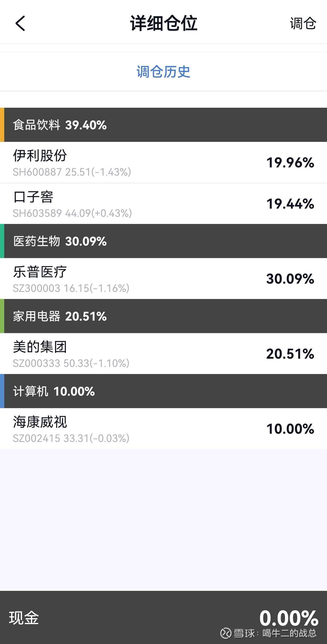327x644 pixels.
Task: Open the 调仓历史 link
Action: 163,72
